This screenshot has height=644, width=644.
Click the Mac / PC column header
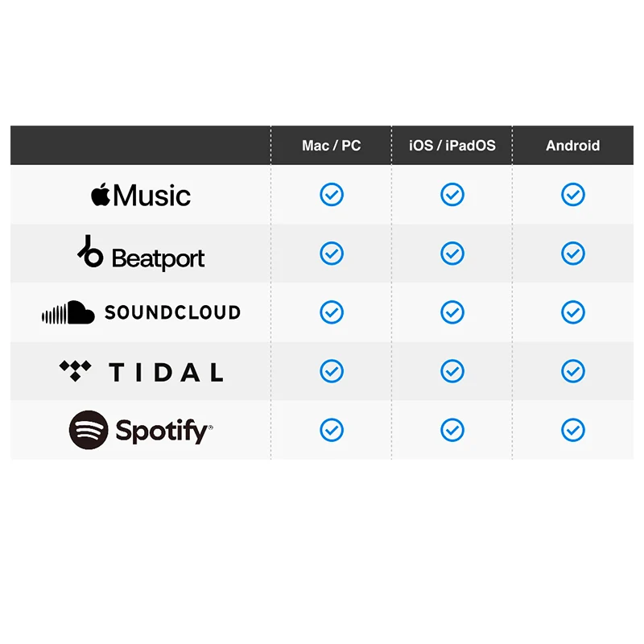tap(332, 146)
